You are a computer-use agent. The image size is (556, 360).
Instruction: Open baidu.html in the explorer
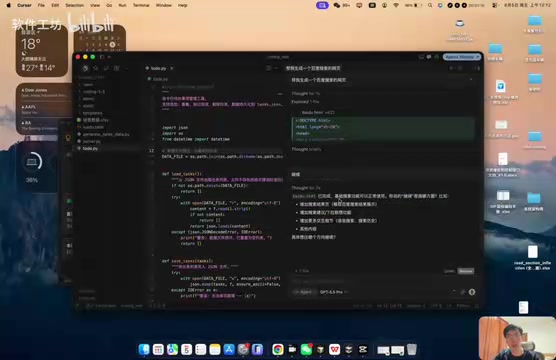(x=93, y=127)
